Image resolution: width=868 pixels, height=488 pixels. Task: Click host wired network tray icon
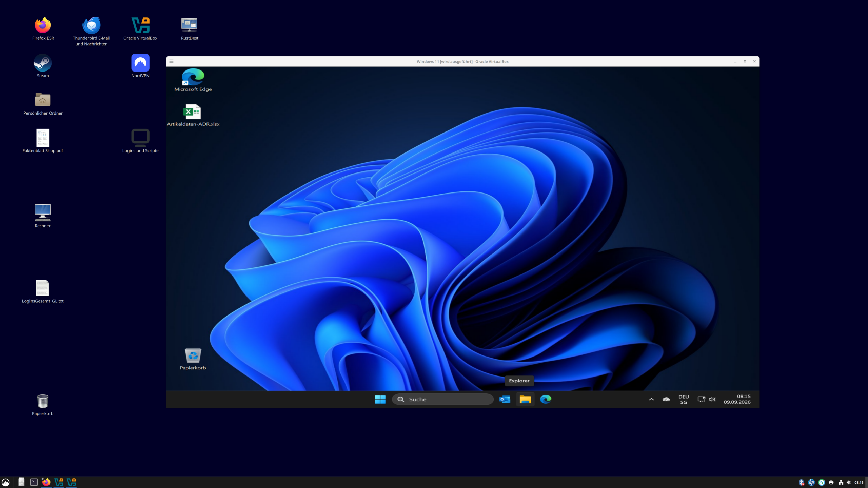coord(841,482)
